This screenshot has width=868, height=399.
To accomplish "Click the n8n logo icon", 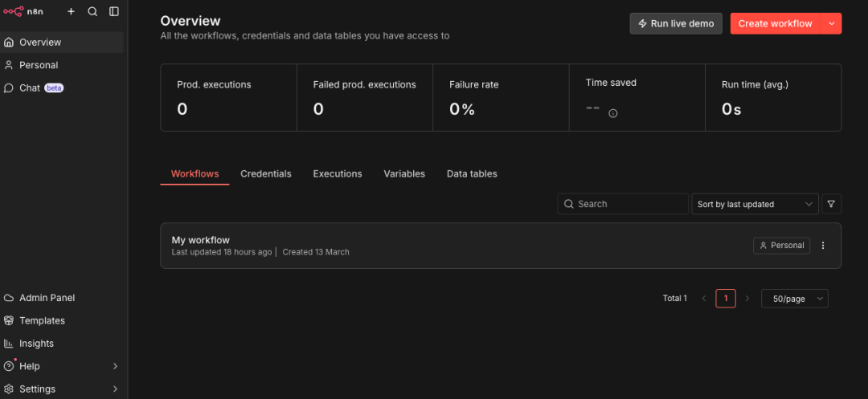I will pos(14,11).
